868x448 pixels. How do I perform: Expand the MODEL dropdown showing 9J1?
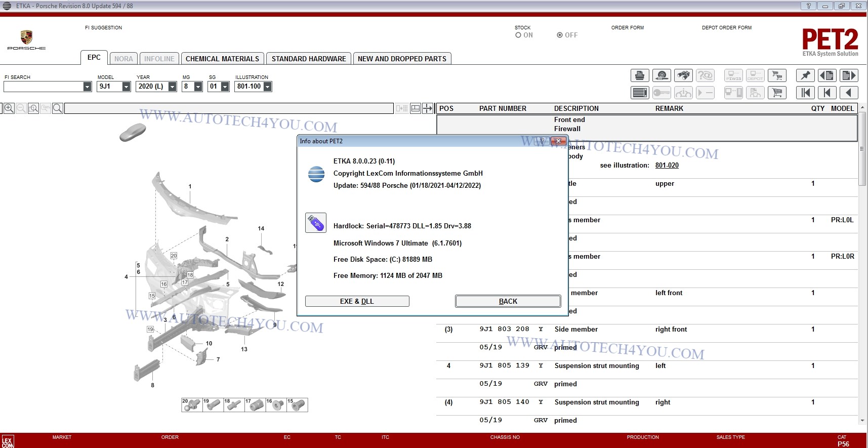point(126,87)
